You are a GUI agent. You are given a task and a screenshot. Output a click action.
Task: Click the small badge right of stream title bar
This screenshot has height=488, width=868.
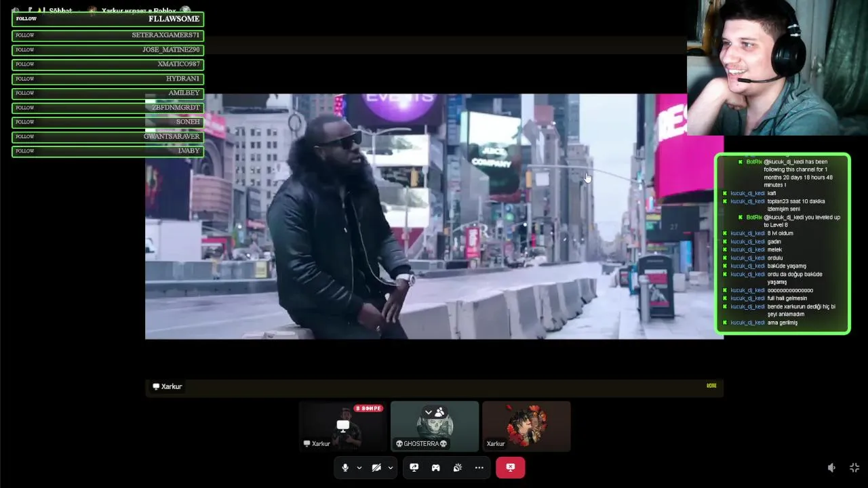point(711,386)
